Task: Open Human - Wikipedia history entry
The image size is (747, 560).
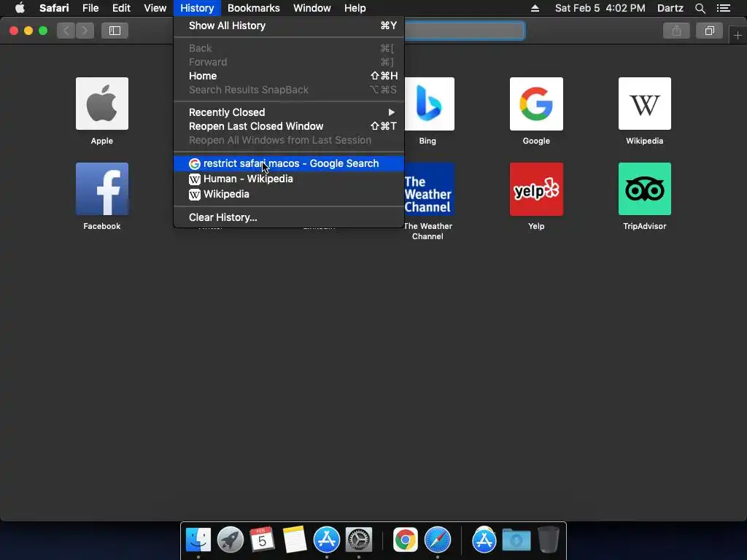Action: pos(289,179)
